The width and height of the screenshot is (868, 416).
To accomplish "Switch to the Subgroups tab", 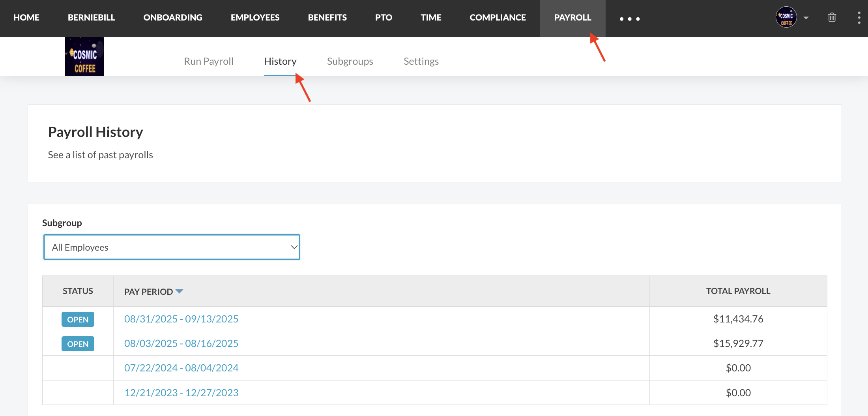I will pyautogui.click(x=350, y=61).
